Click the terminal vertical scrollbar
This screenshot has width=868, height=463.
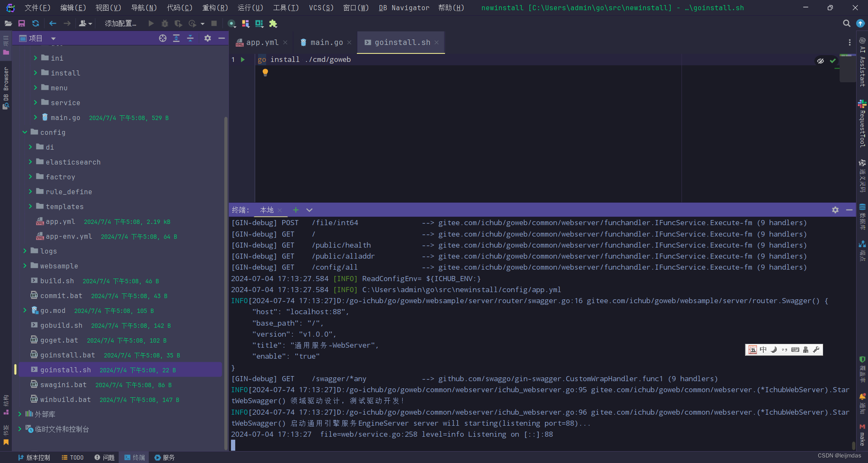853,445
